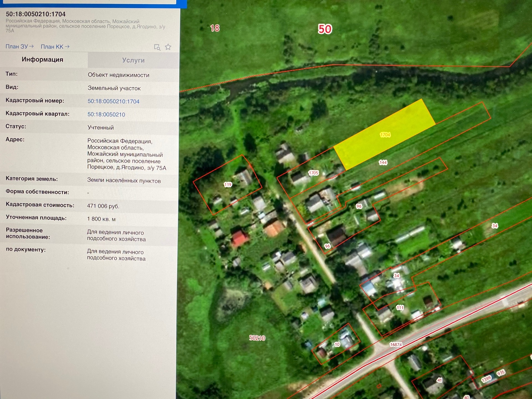Open the План КК link
The height and width of the screenshot is (399, 532).
(x=55, y=47)
